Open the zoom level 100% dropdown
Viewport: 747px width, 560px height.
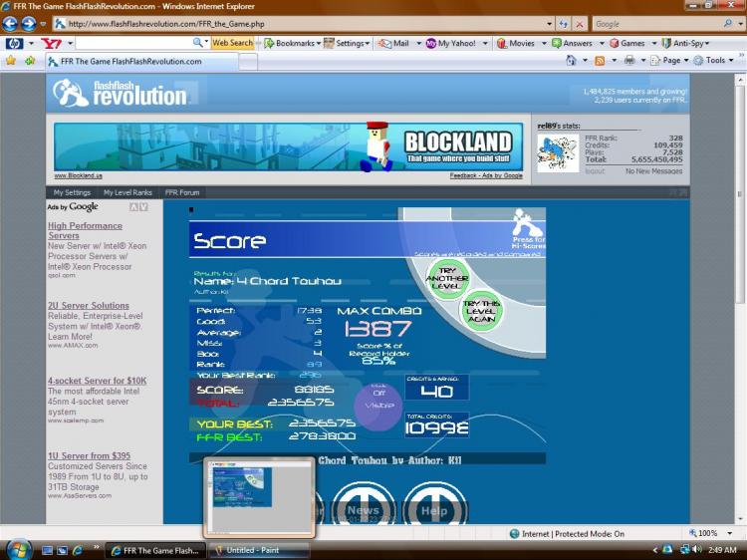point(729,533)
